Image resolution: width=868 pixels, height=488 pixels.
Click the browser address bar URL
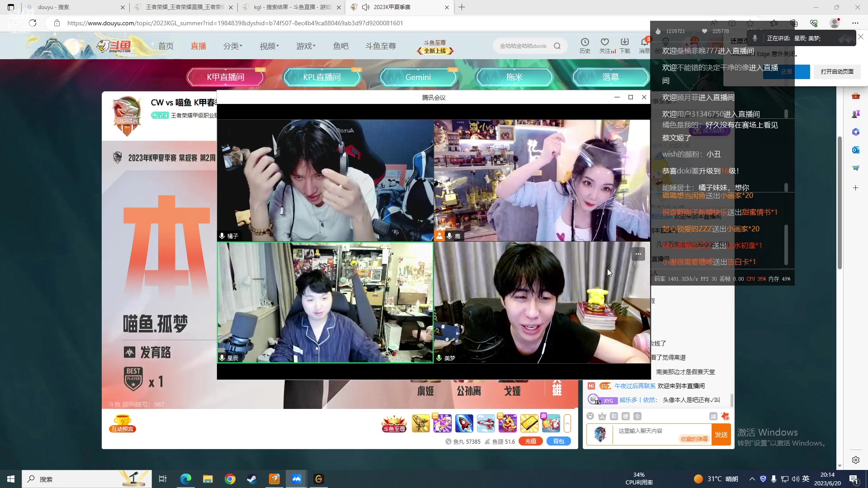pyautogui.click(x=235, y=23)
